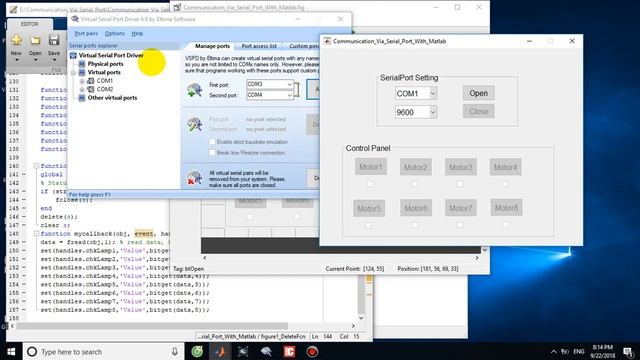Switch to the Manage ports tab
The width and height of the screenshot is (640, 360).
[x=212, y=46]
